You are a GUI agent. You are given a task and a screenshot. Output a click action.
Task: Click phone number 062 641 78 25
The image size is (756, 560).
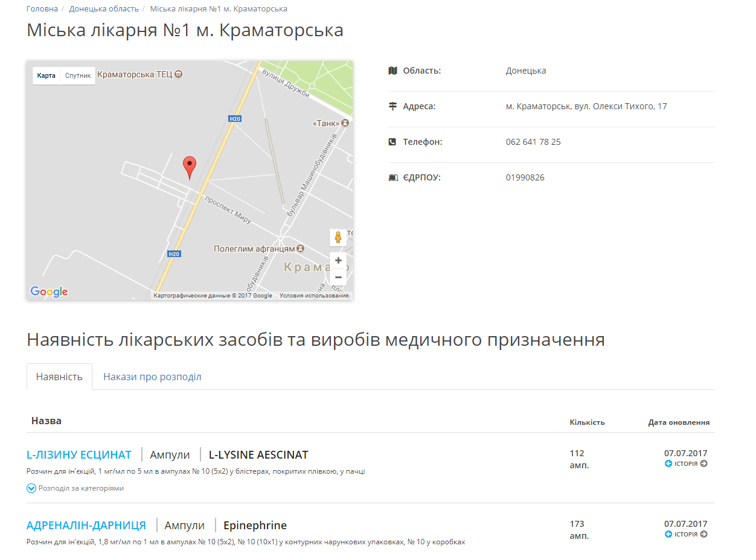click(x=533, y=142)
